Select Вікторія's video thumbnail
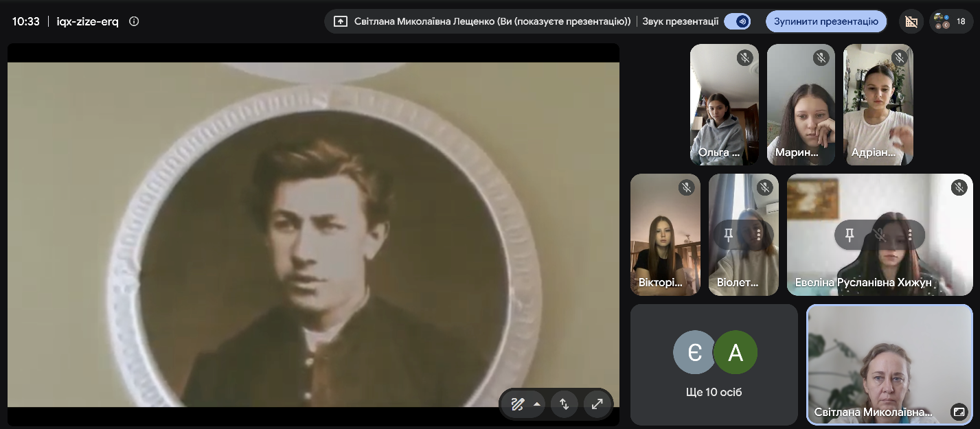980x429 pixels. tap(665, 235)
